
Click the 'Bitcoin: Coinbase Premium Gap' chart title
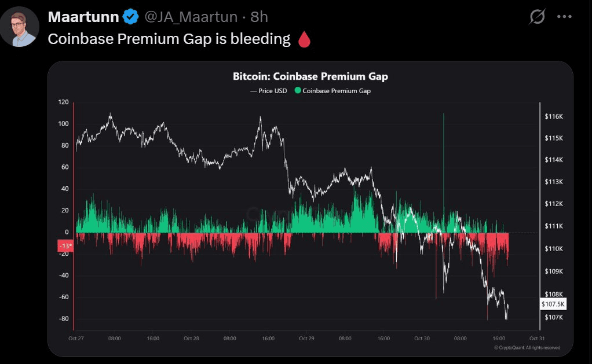310,76
